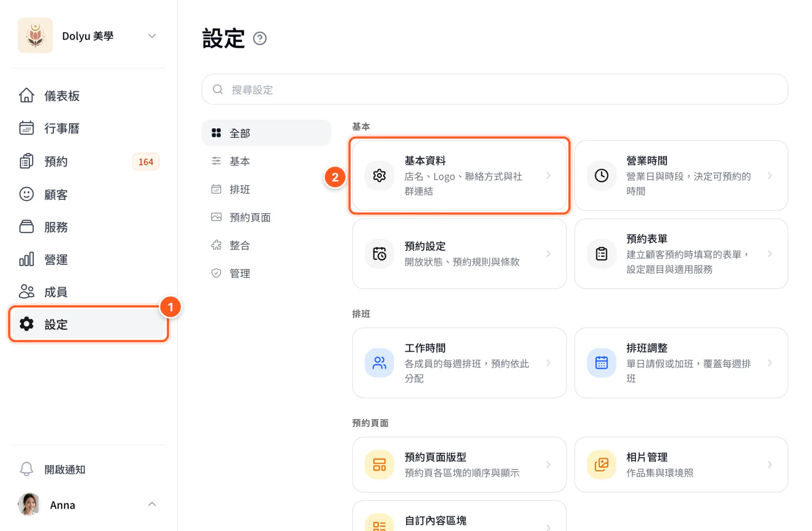This screenshot has height=531, width=812.
Task: Open the 顧客 smiley face icon
Action: pyautogui.click(x=26, y=194)
